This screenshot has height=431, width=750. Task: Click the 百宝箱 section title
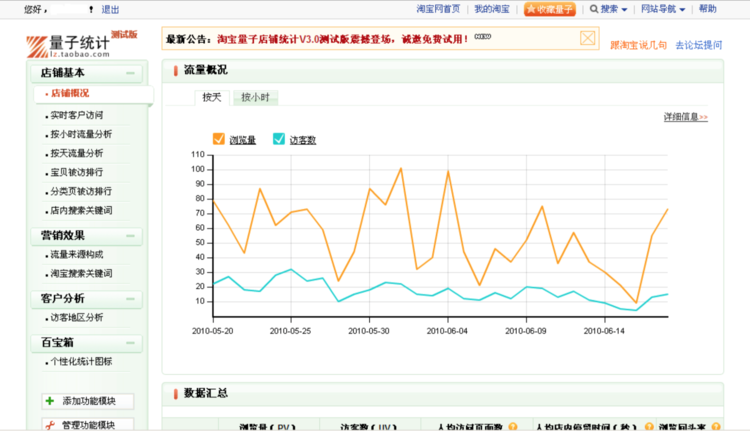[57, 343]
